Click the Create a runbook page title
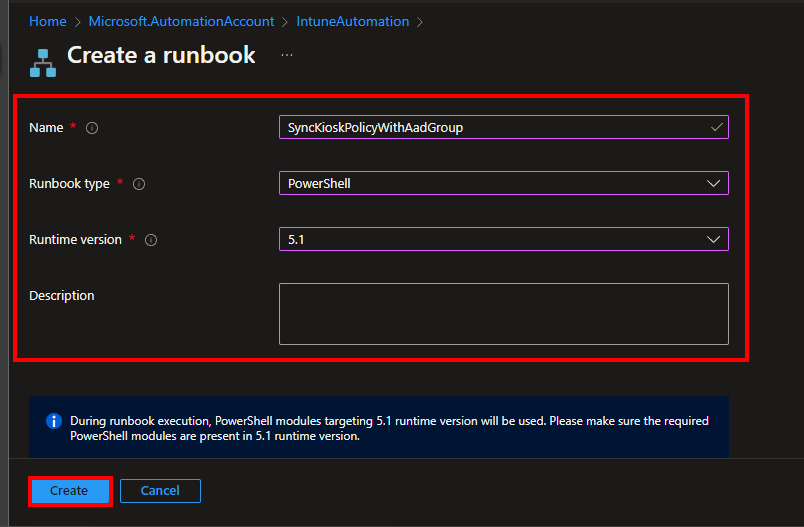The width and height of the screenshot is (804, 527). pos(161,55)
